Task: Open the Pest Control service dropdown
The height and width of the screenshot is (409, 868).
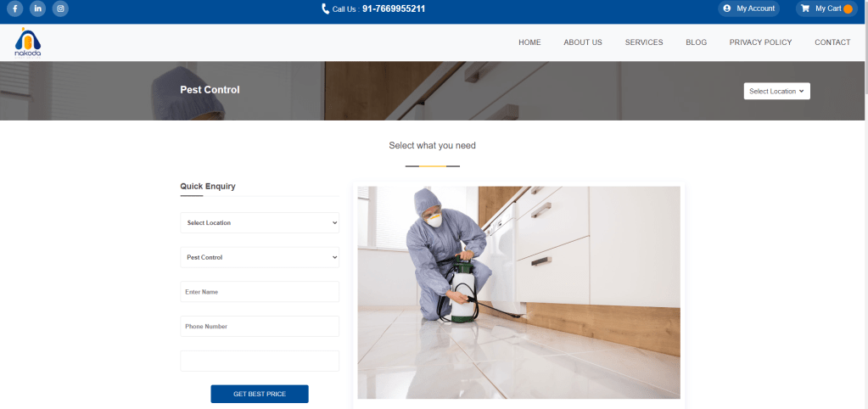Action: 259,257
